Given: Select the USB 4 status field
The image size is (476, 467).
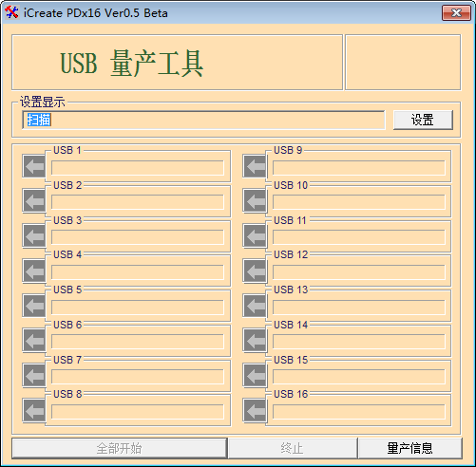Looking at the screenshot, I should click(138, 272).
